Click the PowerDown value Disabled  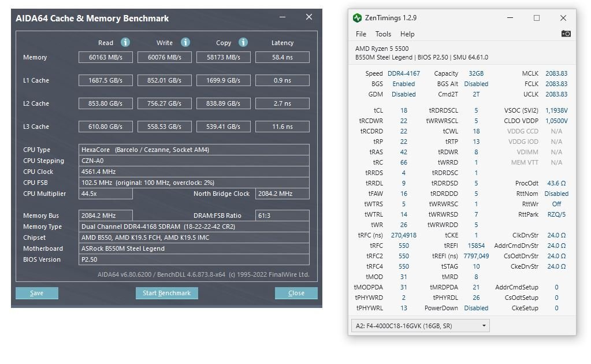click(x=476, y=308)
